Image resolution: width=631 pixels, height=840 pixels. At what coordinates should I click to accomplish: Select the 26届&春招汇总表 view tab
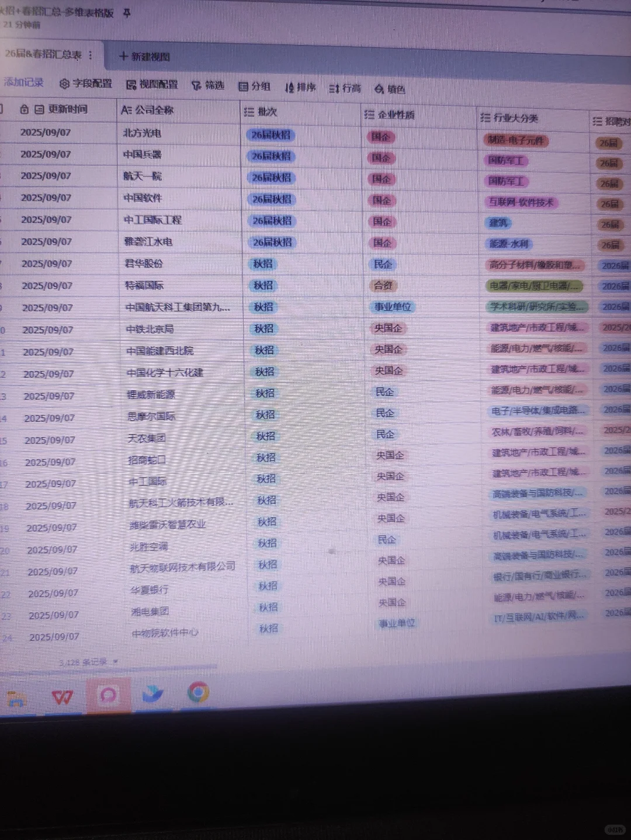43,54
